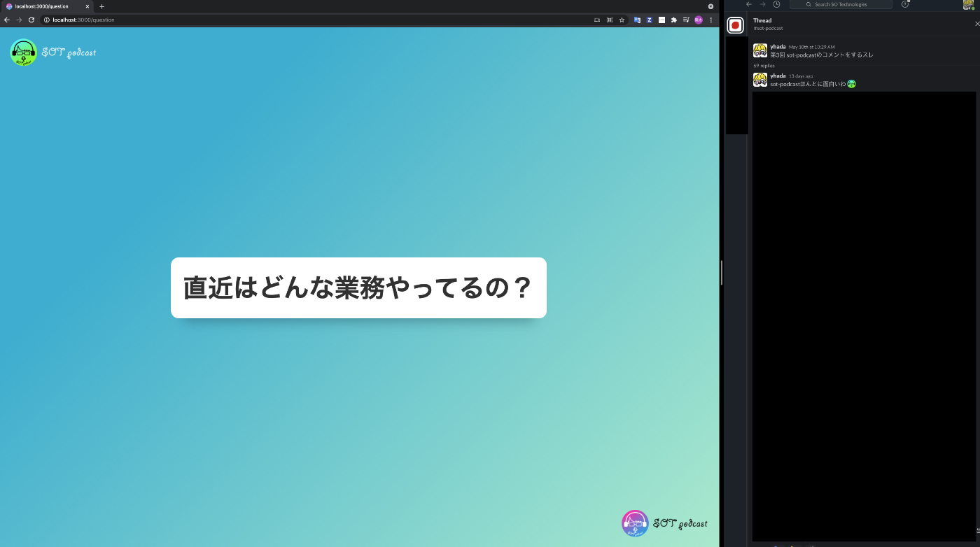The image size is (980, 547).
Task: Open the tab search dropdown arrow
Action: coord(710,6)
